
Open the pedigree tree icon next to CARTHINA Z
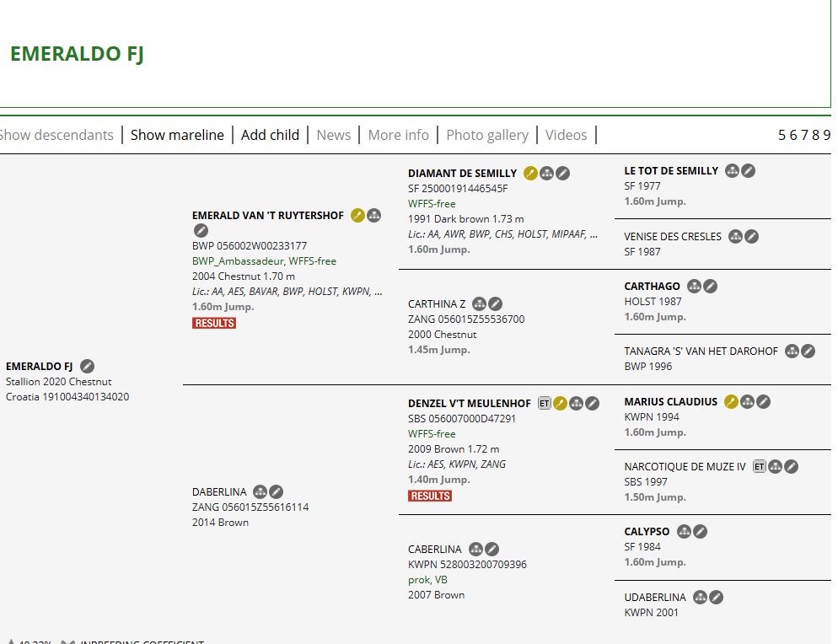pyautogui.click(x=479, y=304)
